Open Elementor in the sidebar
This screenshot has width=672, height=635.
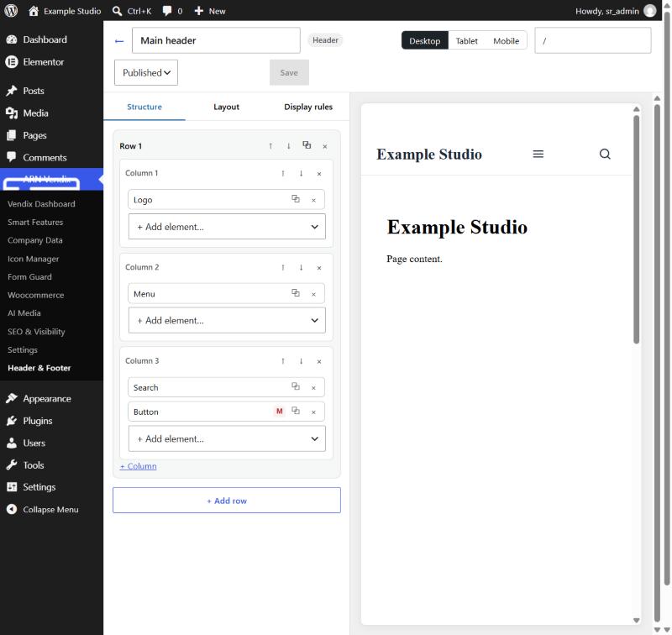click(51, 61)
